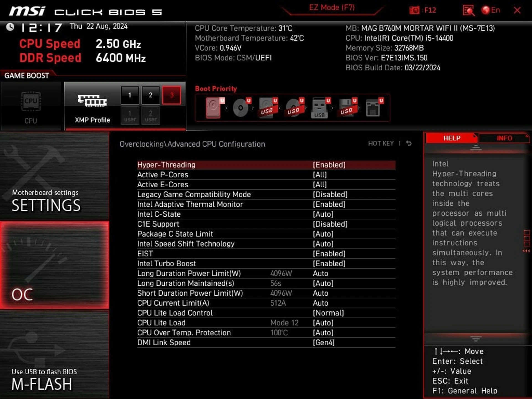The height and width of the screenshot is (399, 532).
Task: Select the USB CD/DVD boot device icon
Action: coord(295,108)
